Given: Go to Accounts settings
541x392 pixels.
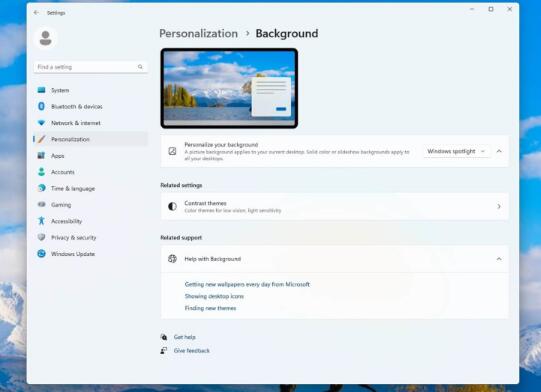Looking at the screenshot, I should [x=90, y=172].
